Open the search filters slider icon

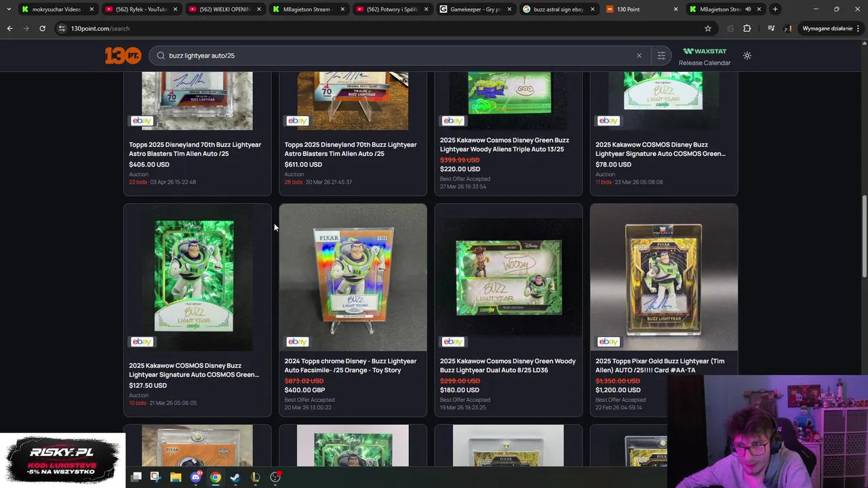[x=661, y=56]
